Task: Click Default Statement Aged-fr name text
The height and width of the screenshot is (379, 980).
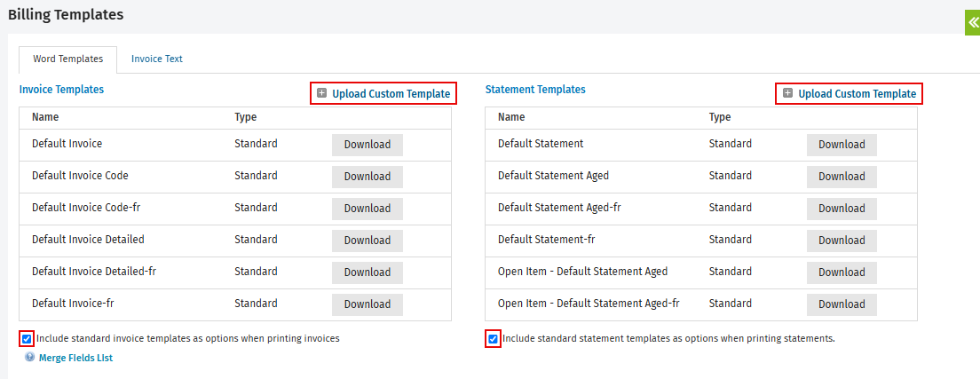Action: (x=559, y=208)
